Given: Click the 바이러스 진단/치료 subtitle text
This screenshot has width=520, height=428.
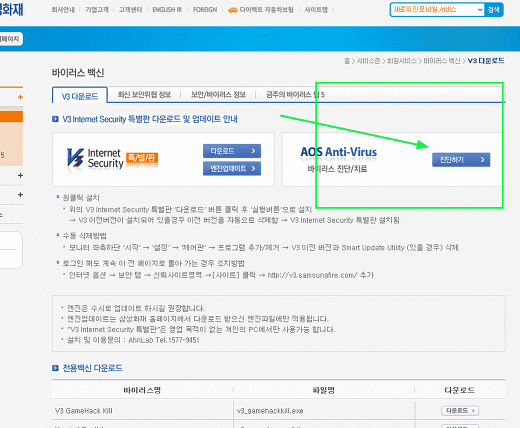Looking at the screenshot, I should [337, 169].
